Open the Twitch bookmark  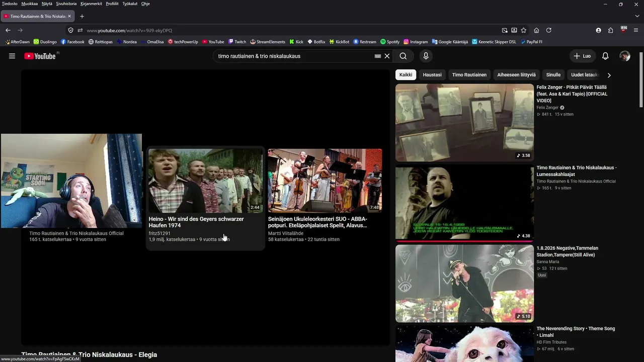point(237,42)
